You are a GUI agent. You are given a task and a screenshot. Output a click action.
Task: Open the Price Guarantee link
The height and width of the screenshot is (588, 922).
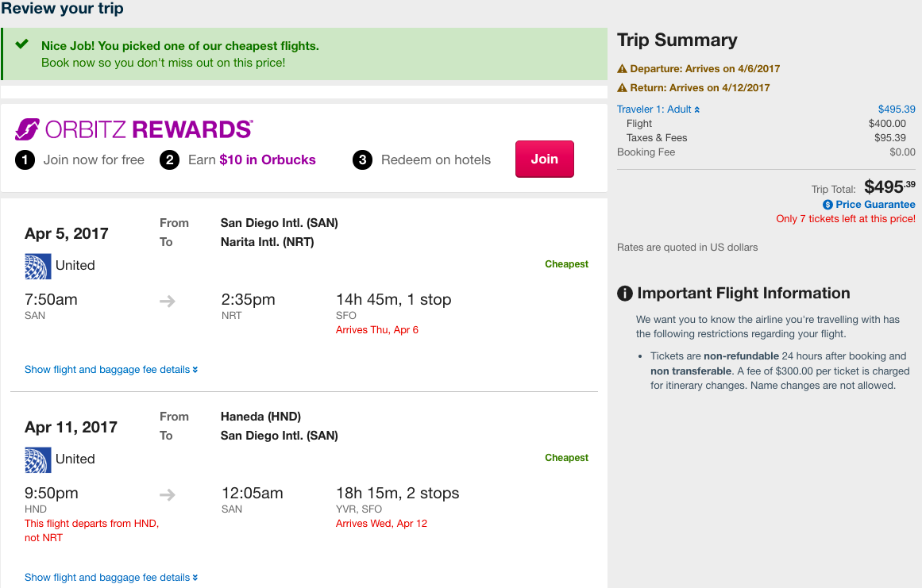click(x=875, y=205)
